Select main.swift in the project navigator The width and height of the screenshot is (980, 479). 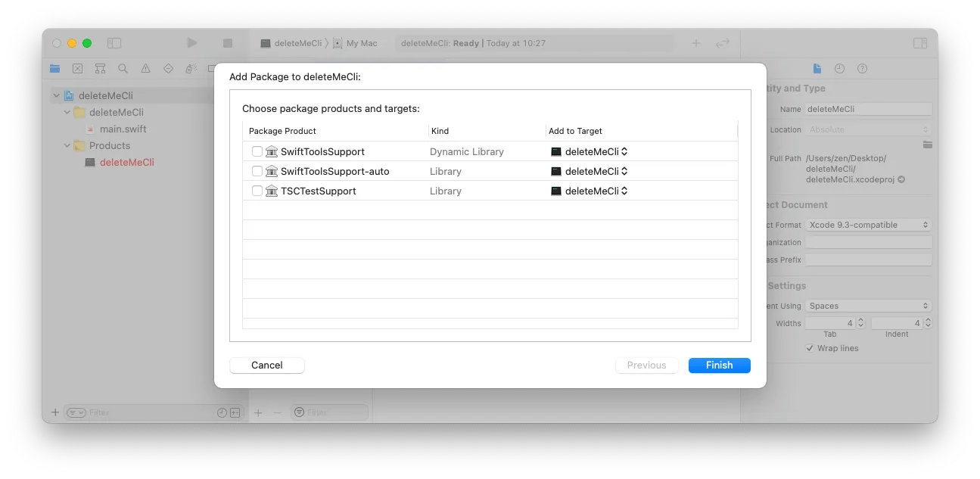pyautogui.click(x=123, y=129)
